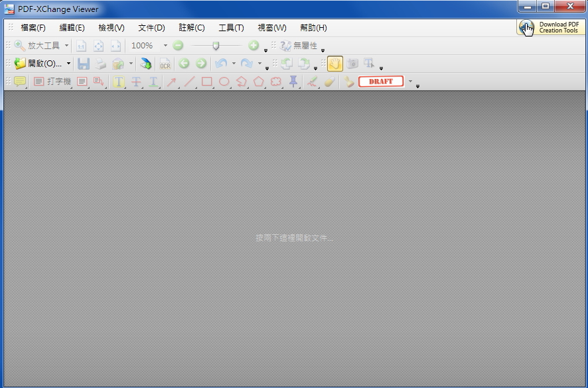Click the stamp tool icon
Viewport: 588px width, 388px height.
tap(348, 82)
